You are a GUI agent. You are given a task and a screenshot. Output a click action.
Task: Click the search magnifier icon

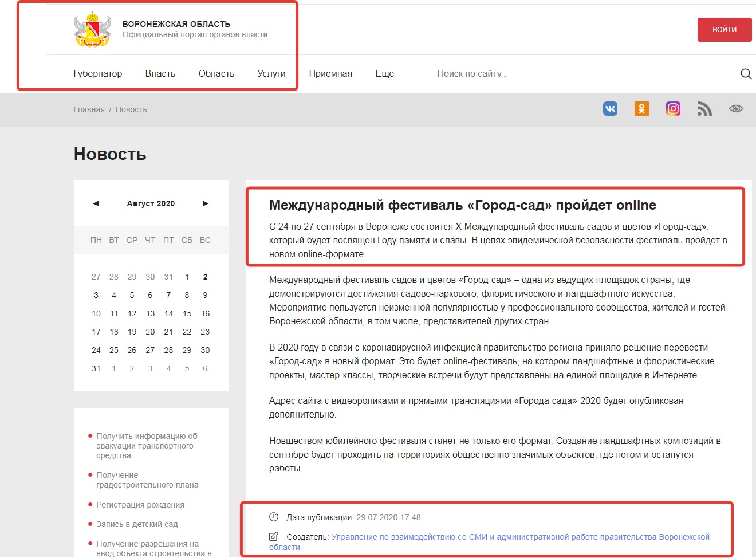(746, 74)
